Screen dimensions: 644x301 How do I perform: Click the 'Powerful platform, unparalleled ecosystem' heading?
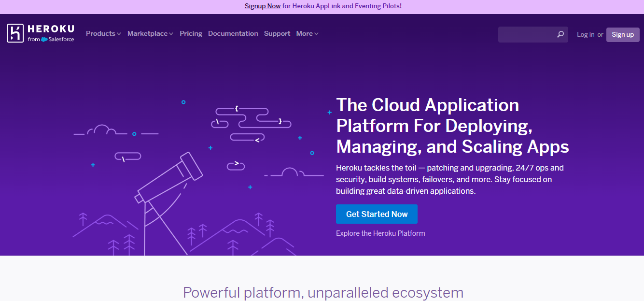[323, 292]
